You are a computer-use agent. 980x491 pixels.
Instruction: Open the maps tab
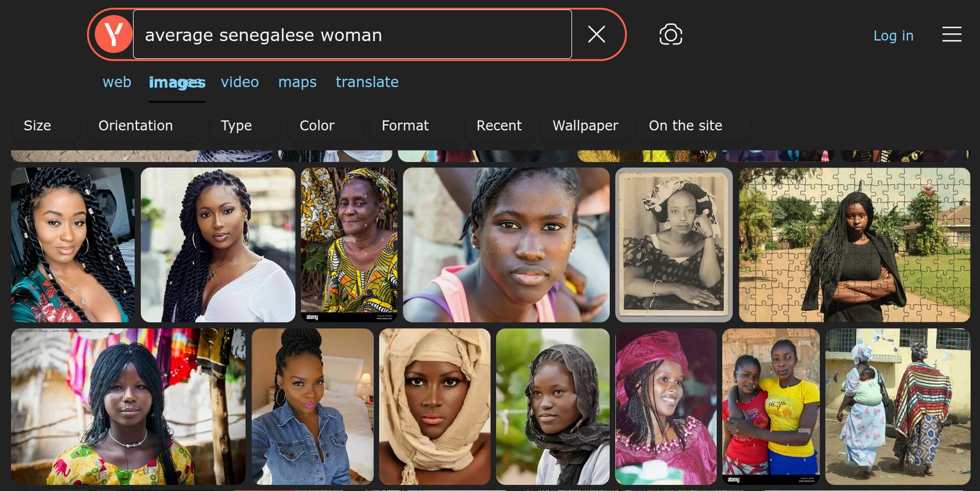[x=298, y=82]
